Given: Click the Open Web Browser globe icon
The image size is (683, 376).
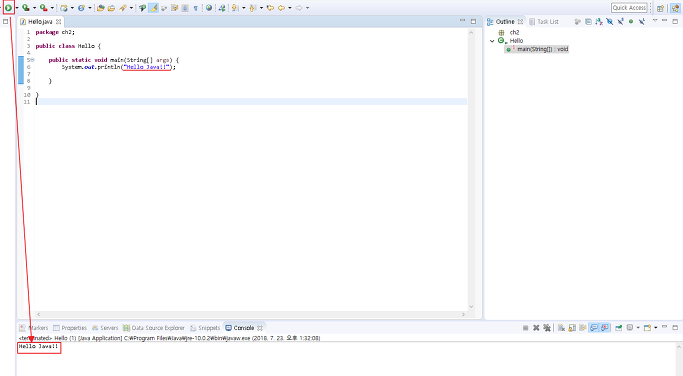Looking at the screenshot, I should [x=209, y=8].
